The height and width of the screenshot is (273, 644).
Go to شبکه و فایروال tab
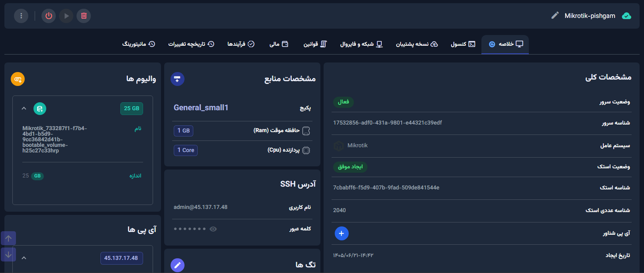[361, 44]
